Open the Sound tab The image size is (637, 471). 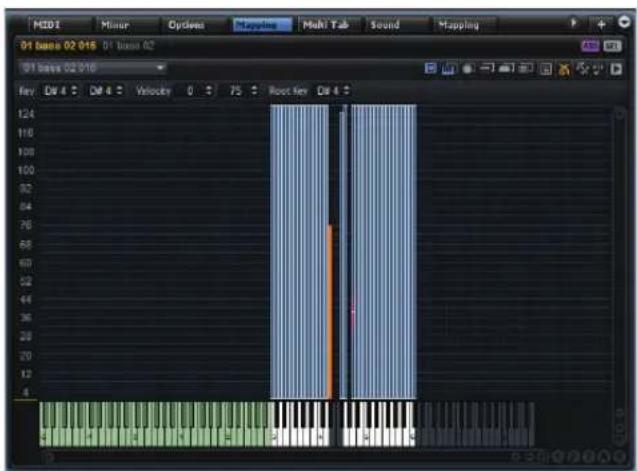click(x=397, y=25)
